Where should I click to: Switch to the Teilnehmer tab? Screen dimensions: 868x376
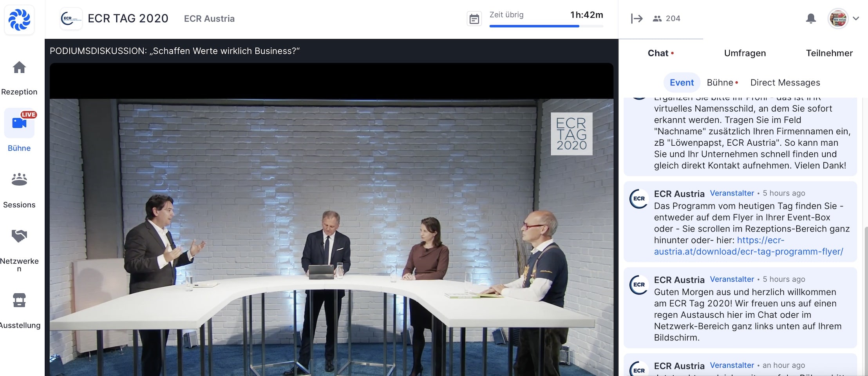[x=829, y=53]
